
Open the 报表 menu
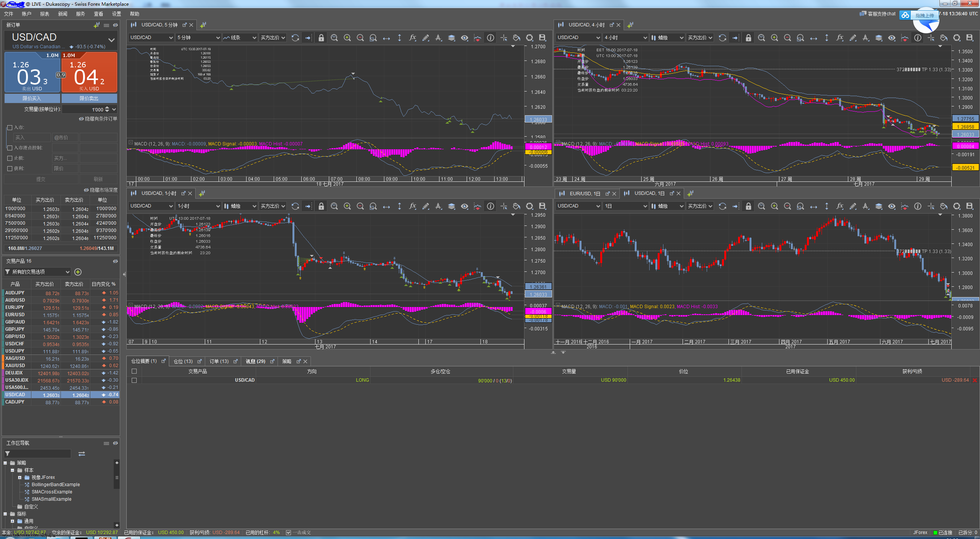45,14
